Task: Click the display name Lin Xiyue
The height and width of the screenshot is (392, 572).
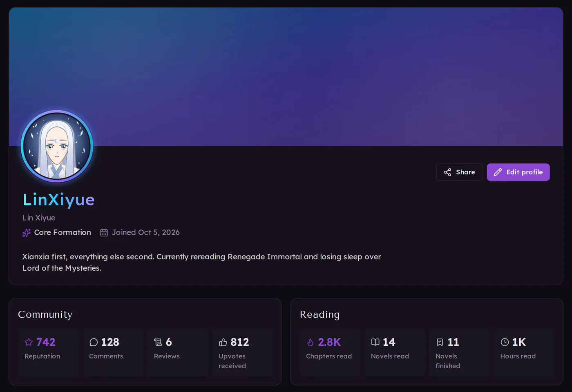Action: coord(39,218)
